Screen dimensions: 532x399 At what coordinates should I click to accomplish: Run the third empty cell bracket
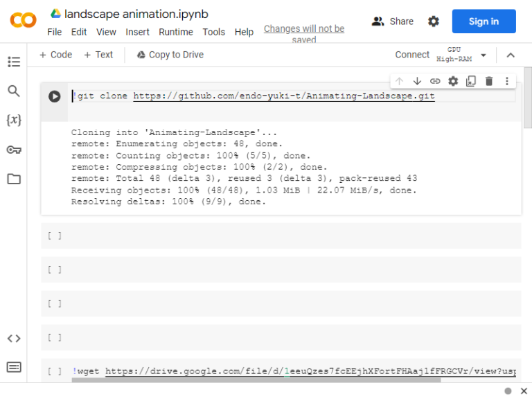click(x=54, y=303)
